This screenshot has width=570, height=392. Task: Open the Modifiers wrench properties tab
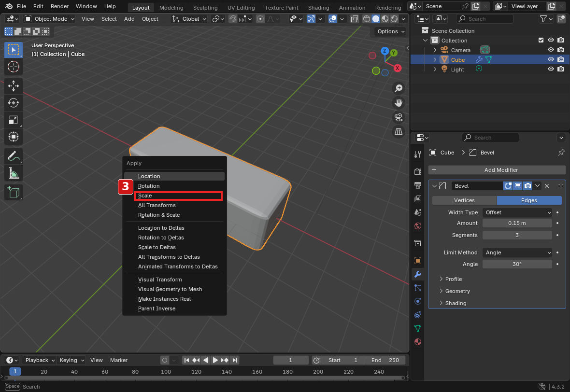pyautogui.click(x=418, y=274)
